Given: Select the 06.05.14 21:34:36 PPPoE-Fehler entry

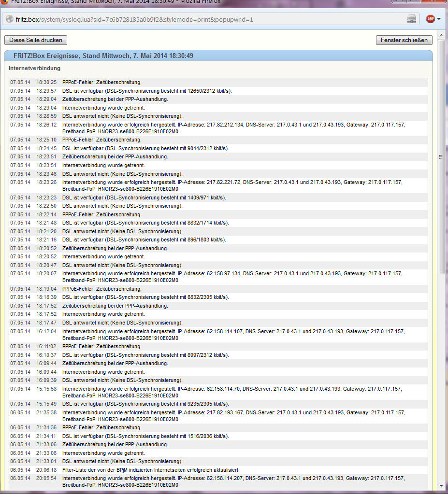Looking at the screenshot, I should pyautogui.click(x=218, y=427).
